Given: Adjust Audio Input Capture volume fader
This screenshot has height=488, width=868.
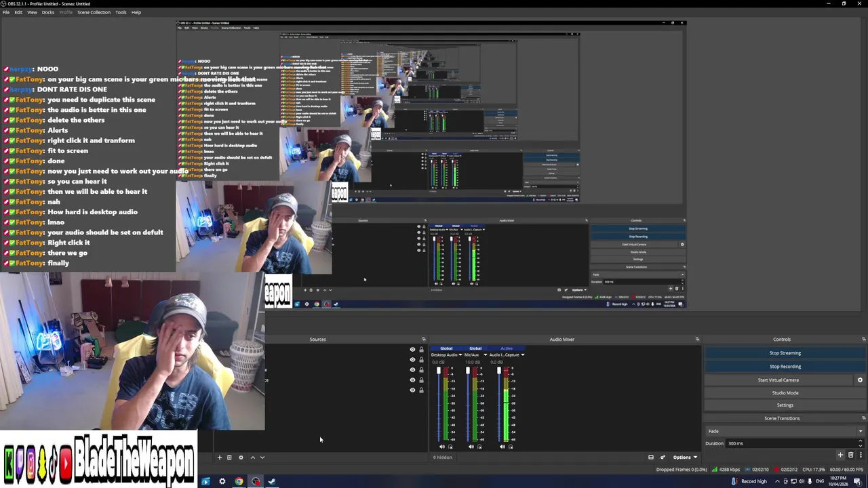Looking at the screenshot, I should click(499, 371).
